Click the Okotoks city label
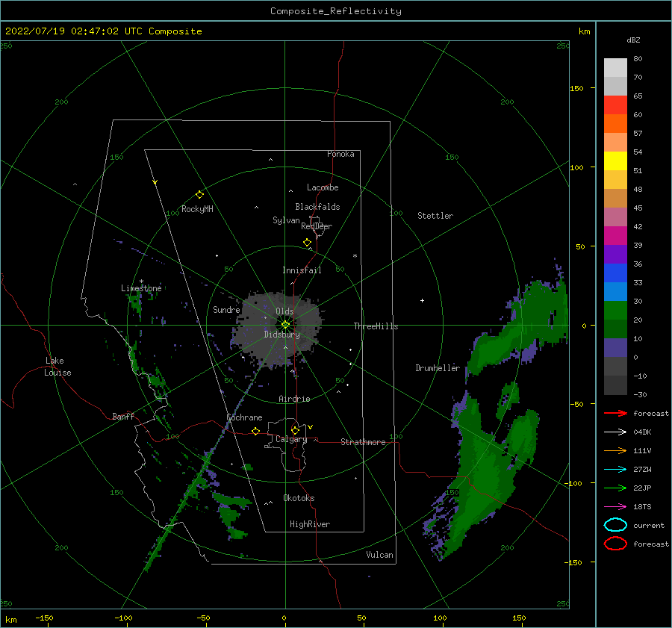 point(299,498)
